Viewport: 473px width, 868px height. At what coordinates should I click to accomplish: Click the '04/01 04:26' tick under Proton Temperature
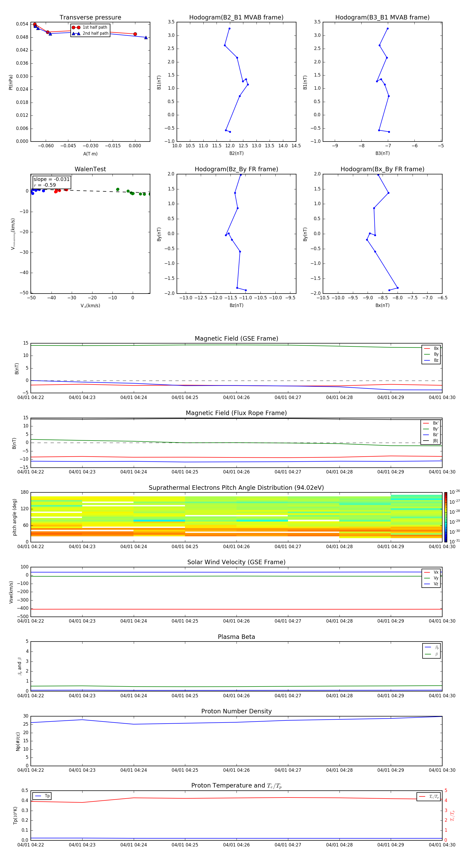pos(236,845)
